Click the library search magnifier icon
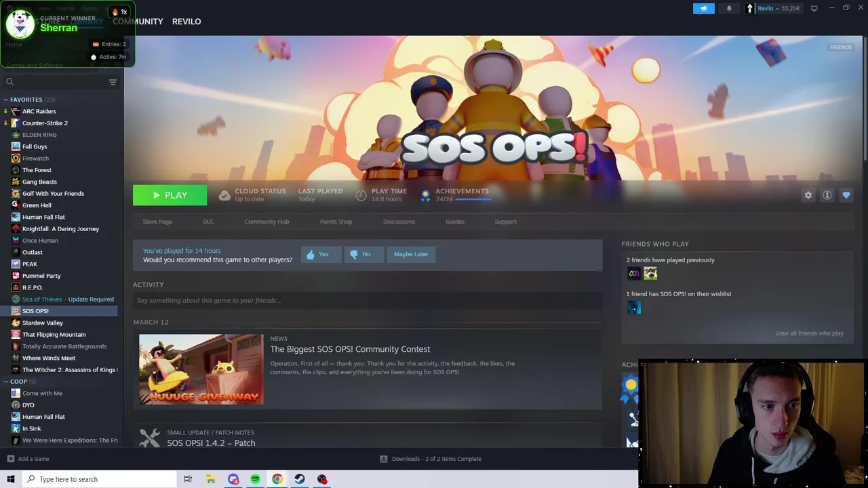The image size is (868, 488). pos(9,82)
